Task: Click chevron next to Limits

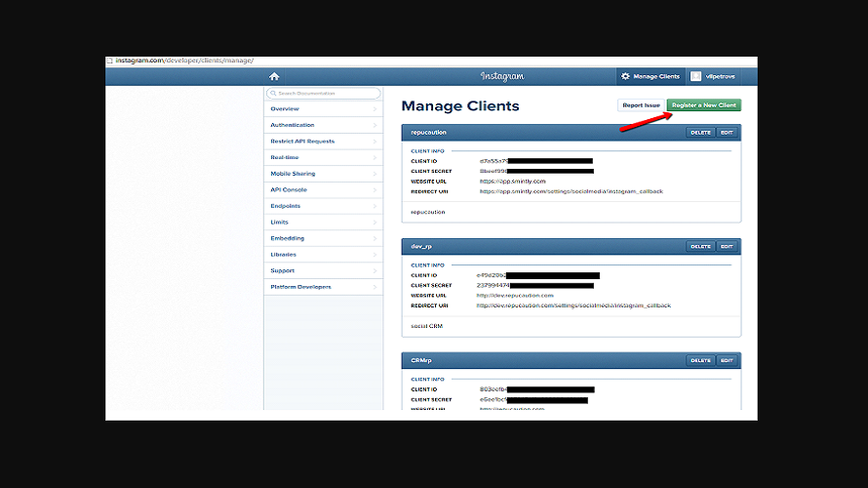Action: click(x=375, y=223)
